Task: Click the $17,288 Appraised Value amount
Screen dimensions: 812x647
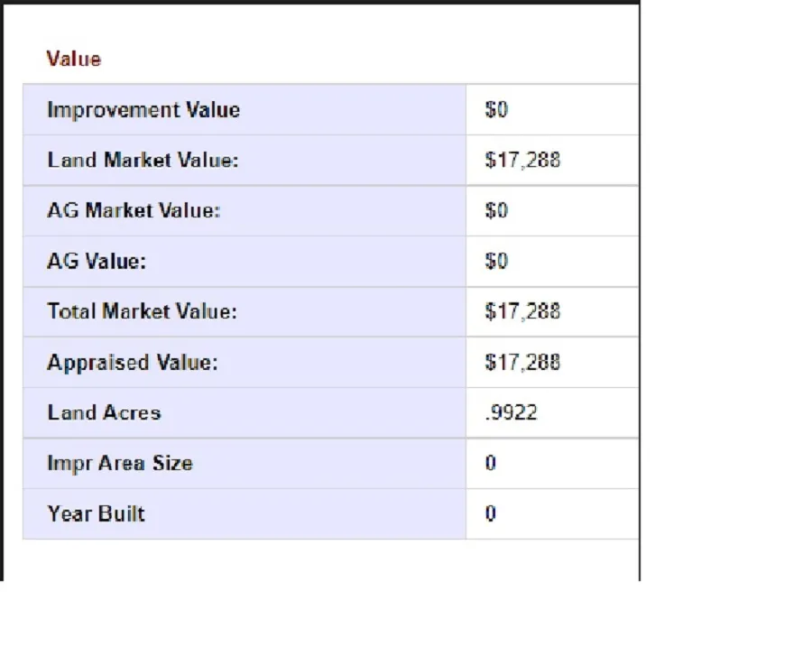Action: click(x=522, y=363)
